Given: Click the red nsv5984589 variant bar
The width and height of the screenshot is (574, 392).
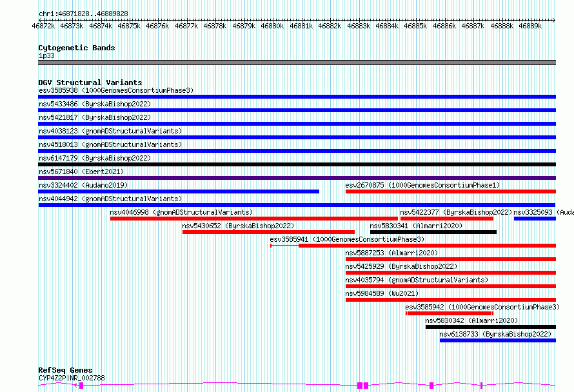Looking at the screenshot, I should click(451, 300).
